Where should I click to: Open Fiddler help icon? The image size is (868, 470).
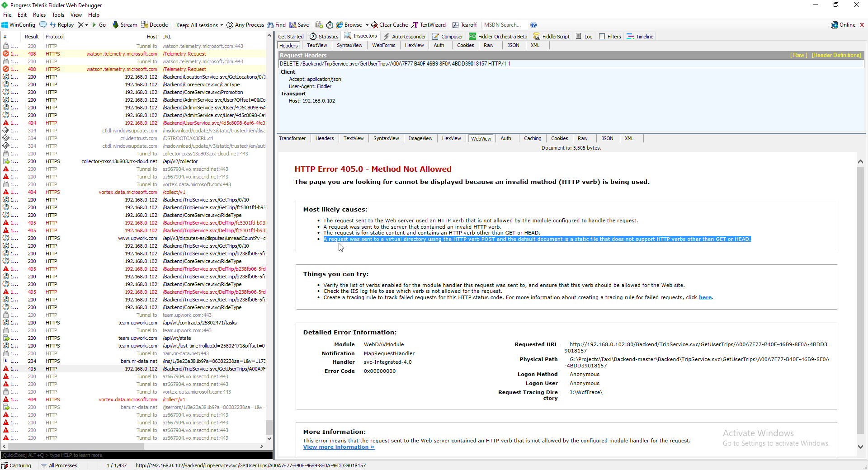click(x=533, y=25)
